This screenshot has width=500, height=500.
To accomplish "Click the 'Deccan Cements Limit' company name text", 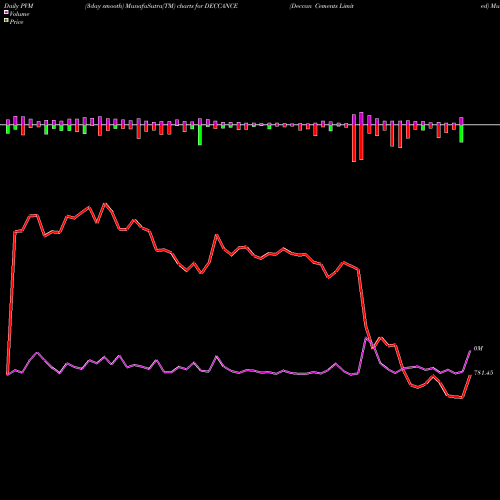I will [322, 6].
